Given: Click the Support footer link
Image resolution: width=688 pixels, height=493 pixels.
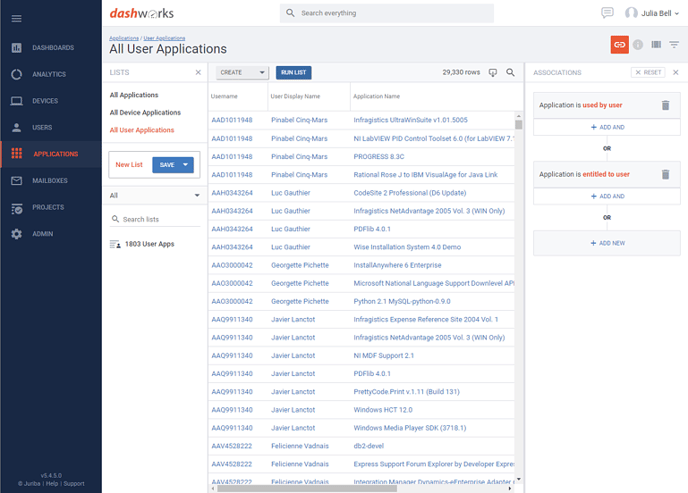Looking at the screenshot, I should 74,483.
